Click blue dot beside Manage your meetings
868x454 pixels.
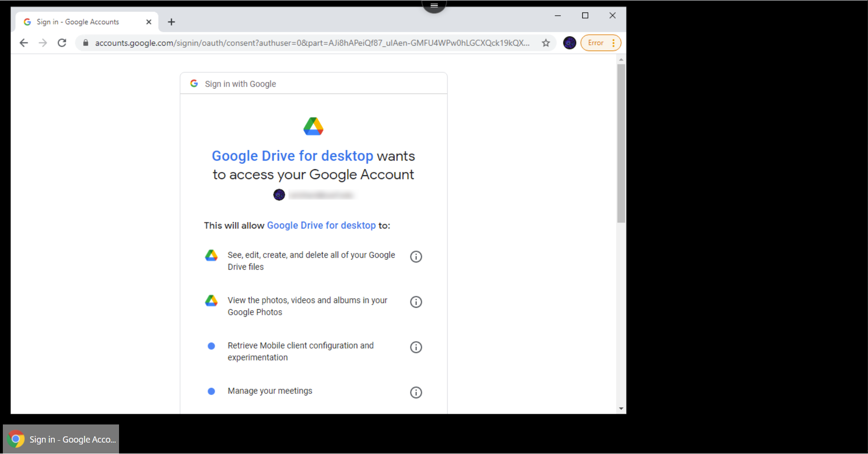pos(211,391)
